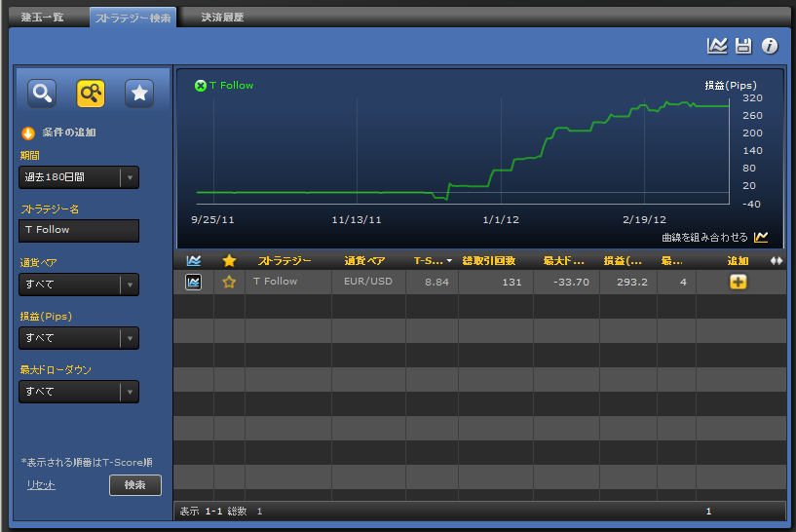Screen dimensions: 796x532
Task: Open the 期間 period dropdown
Action: click(x=79, y=177)
